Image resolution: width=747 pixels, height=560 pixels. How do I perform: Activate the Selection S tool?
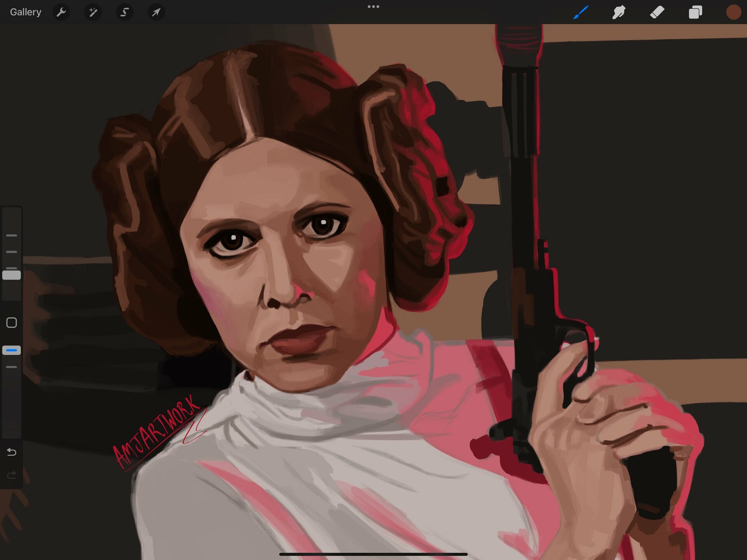124,12
